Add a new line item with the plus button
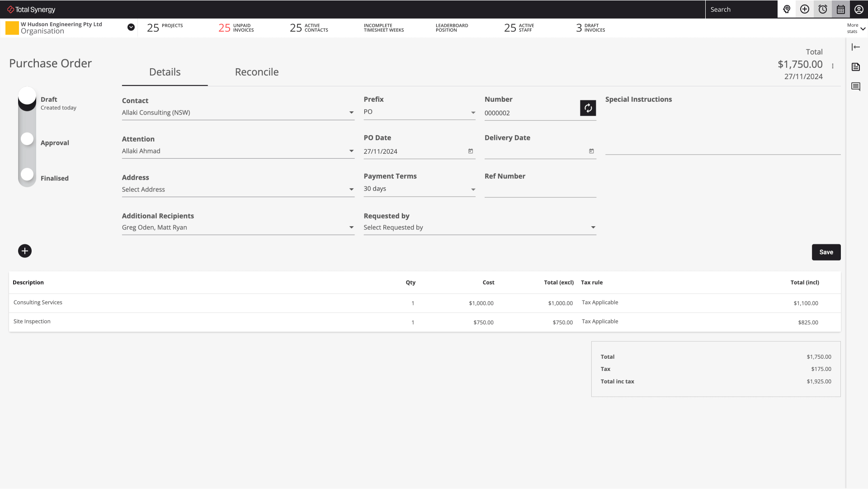This screenshot has height=489, width=868. click(24, 251)
